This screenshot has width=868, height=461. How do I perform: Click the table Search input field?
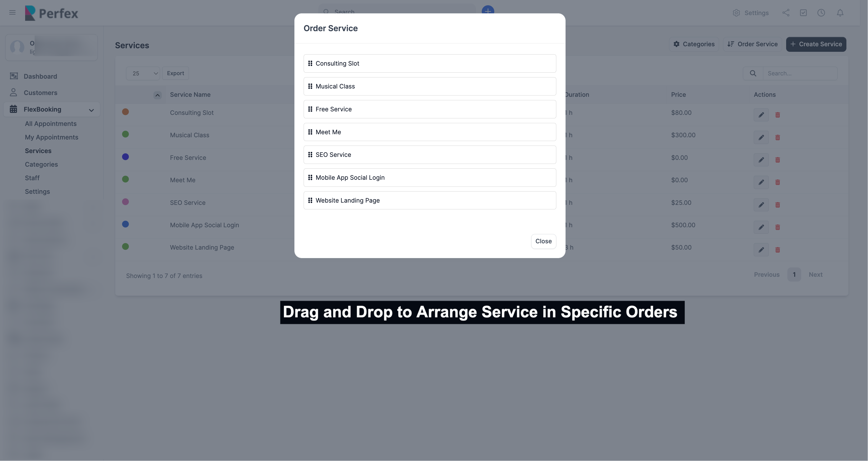pyautogui.click(x=800, y=73)
